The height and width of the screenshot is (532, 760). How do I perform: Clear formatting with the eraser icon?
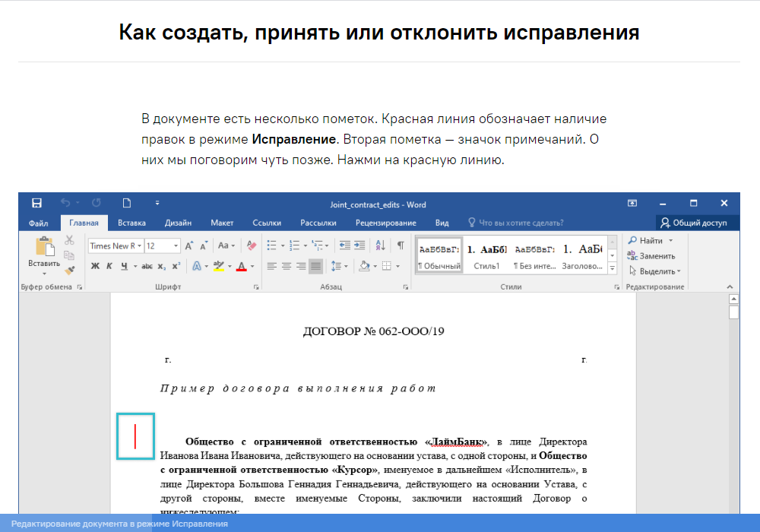[x=252, y=246]
